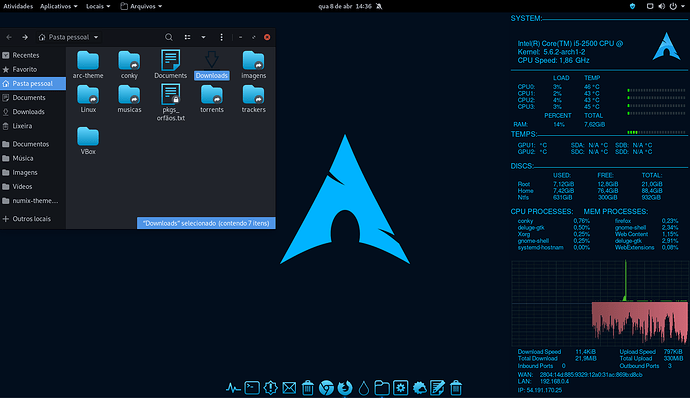Open the Arquivos app menu in top bar
690x398 pixels.
click(141, 7)
